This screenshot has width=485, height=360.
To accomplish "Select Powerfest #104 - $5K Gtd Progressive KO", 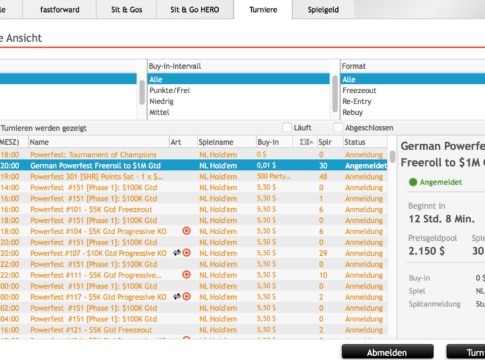I will pos(193,231).
